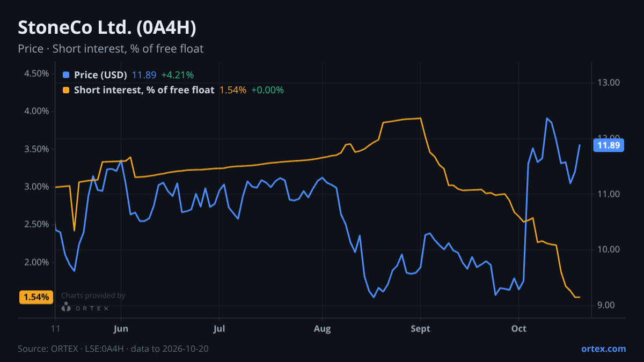Image resolution: width=644 pixels, height=362 pixels.
Task: Click the +4.21% price change value
Action: (177, 75)
